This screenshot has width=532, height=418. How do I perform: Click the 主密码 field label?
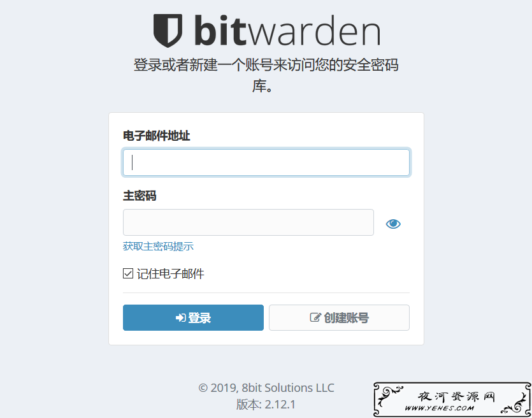pos(140,196)
